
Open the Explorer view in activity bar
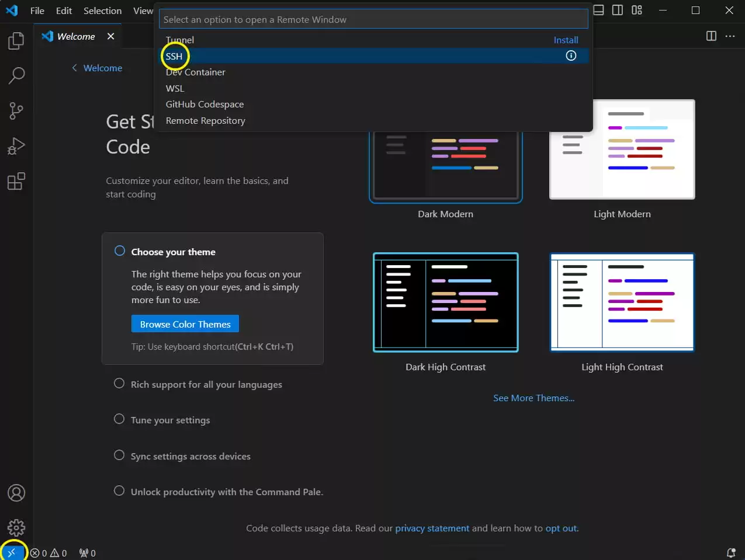coord(16,41)
